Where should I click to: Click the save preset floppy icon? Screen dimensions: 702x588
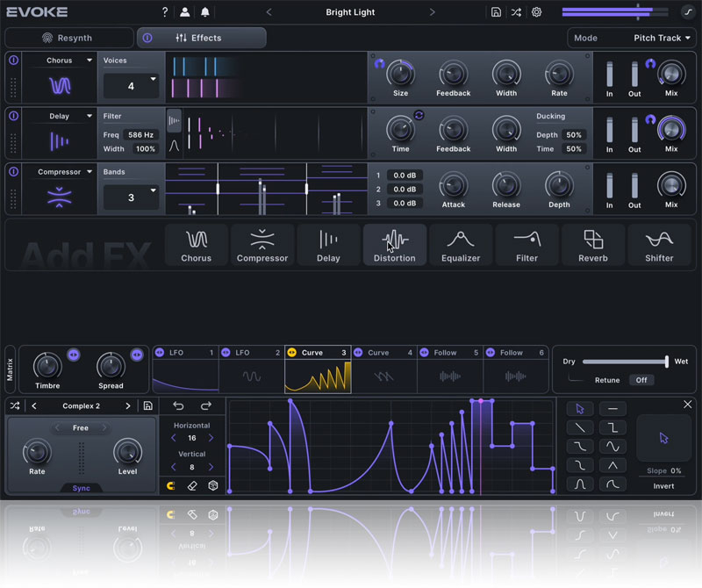click(x=497, y=12)
